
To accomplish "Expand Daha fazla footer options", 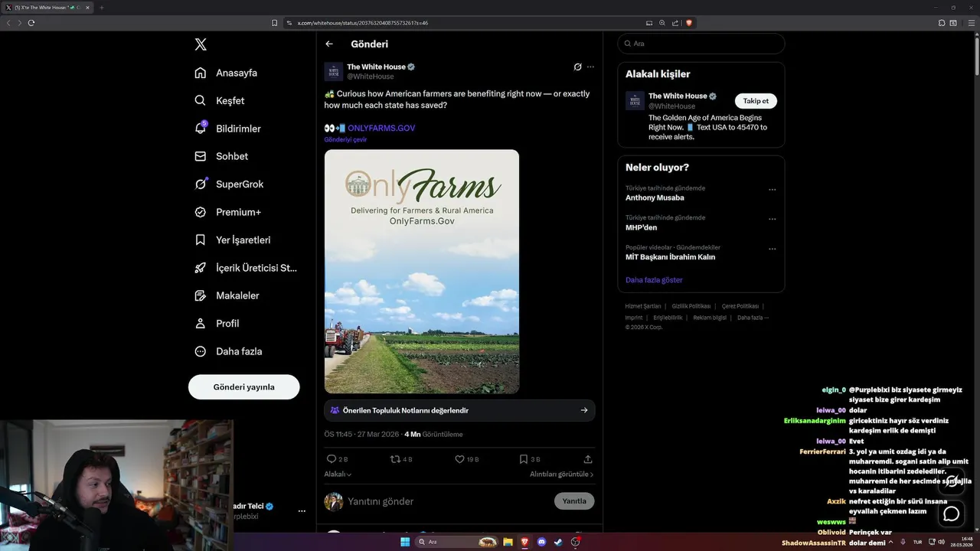I will [753, 318].
